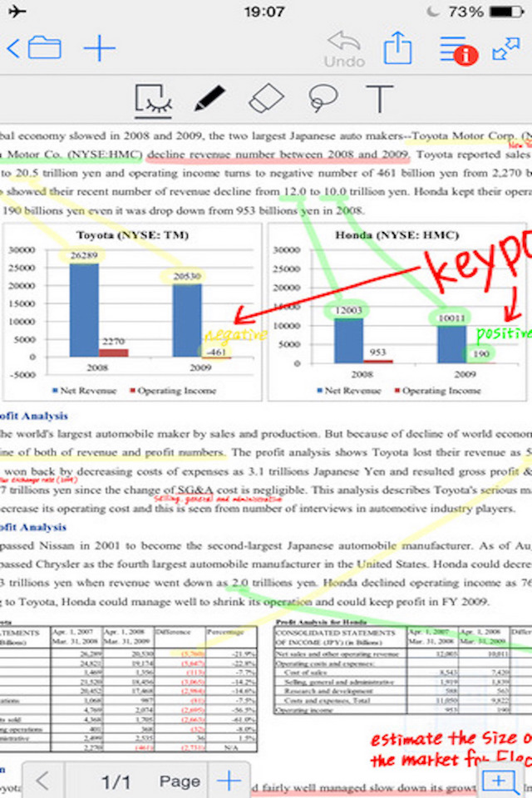Toggle fullscreen with expand arrows icon
This screenshot has height=798, width=532.
click(x=506, y=49)
